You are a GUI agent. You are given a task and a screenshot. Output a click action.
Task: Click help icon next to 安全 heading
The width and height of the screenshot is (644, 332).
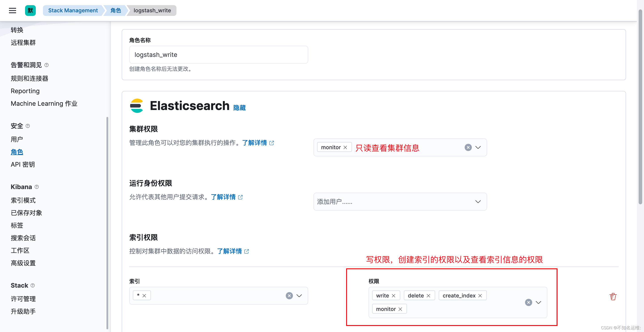tap(28, 126)
